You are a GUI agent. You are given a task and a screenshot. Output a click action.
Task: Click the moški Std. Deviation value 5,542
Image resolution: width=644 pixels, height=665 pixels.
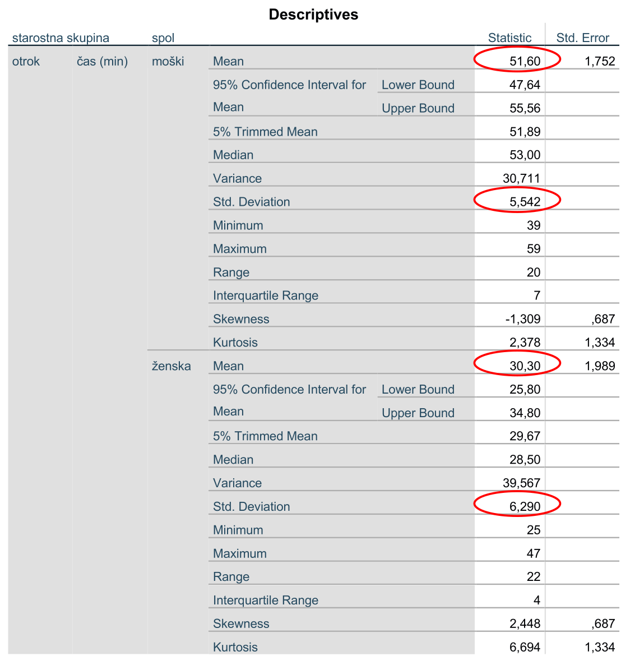click(x=525, y=202)
